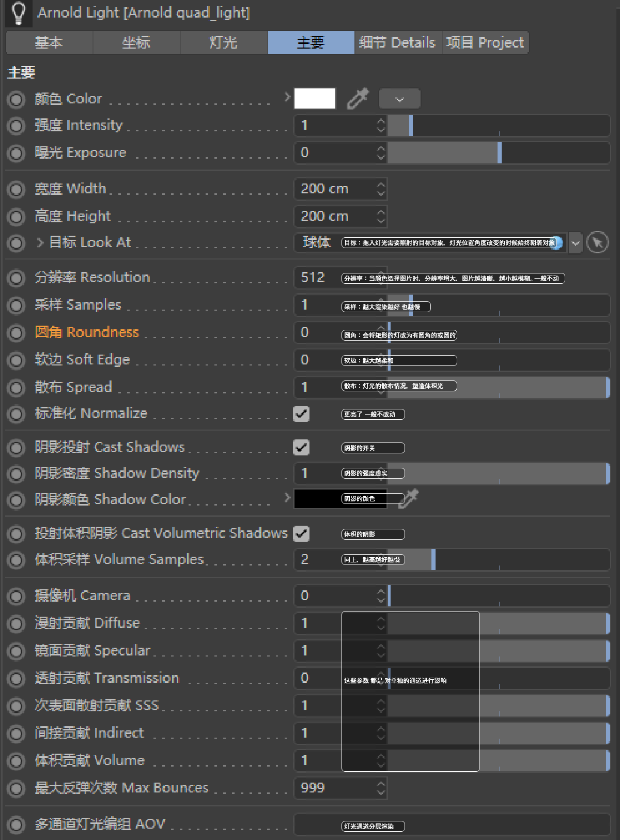Toggle the Look At animation dot

tap(16, 243)
